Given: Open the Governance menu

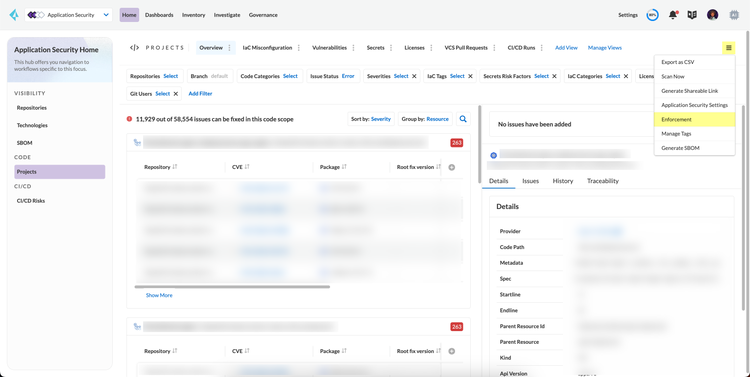Looking at the screenshot, I should click(x=263, y=15).
